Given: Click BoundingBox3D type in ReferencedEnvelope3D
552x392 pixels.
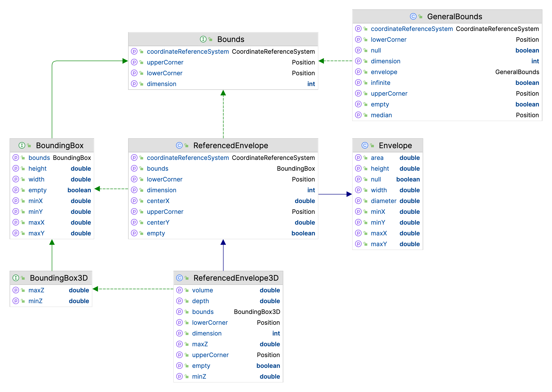Looking at the screenshot, I should 257,312.
